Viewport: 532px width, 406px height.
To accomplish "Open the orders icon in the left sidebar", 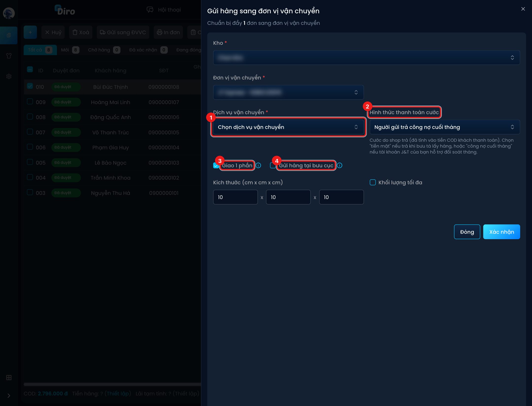I will click(9, 35).
